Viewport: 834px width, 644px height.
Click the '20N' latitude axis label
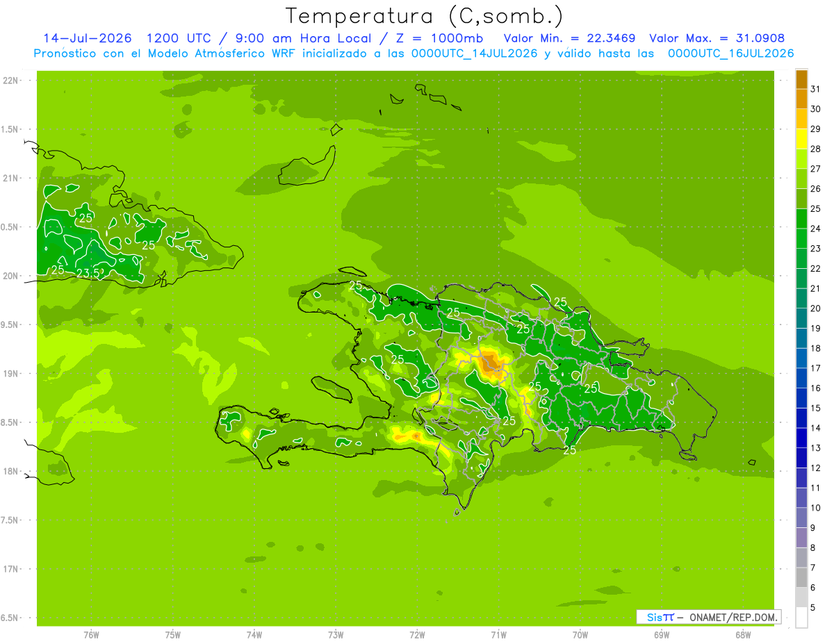tap(11, 276)
